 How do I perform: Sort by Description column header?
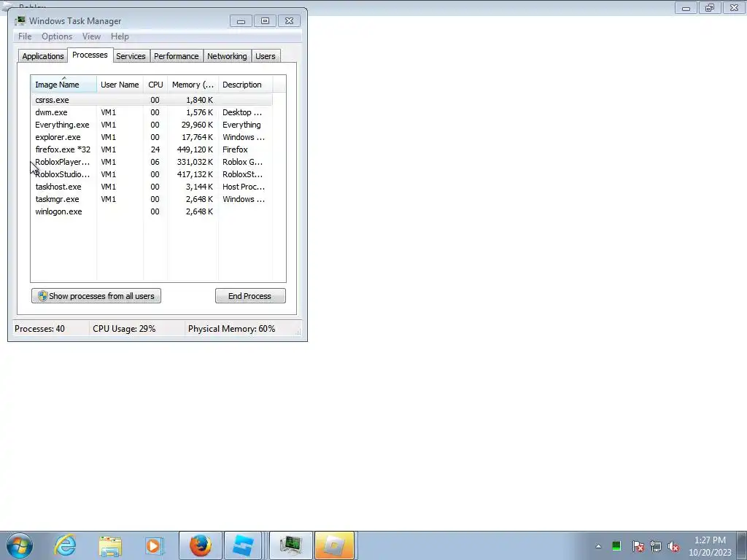245,85
